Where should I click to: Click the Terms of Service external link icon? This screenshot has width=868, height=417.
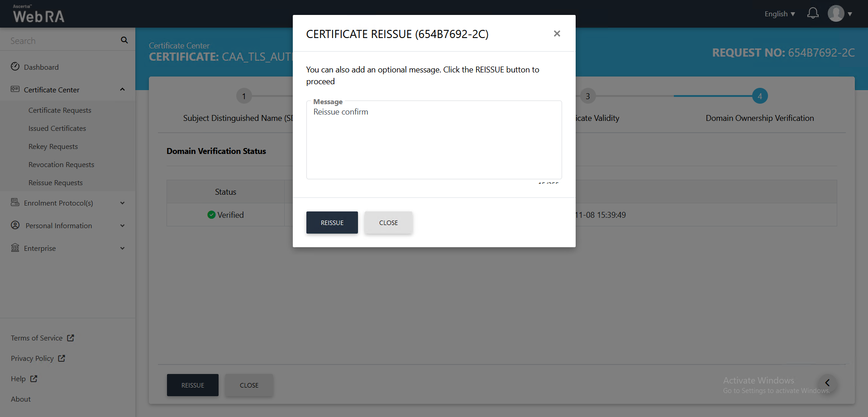(71, 338)
